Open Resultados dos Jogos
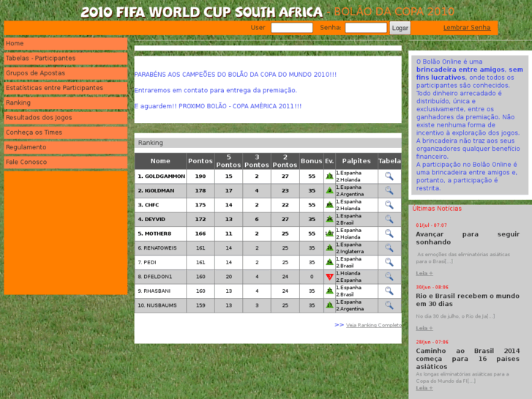 pos(65,117)
